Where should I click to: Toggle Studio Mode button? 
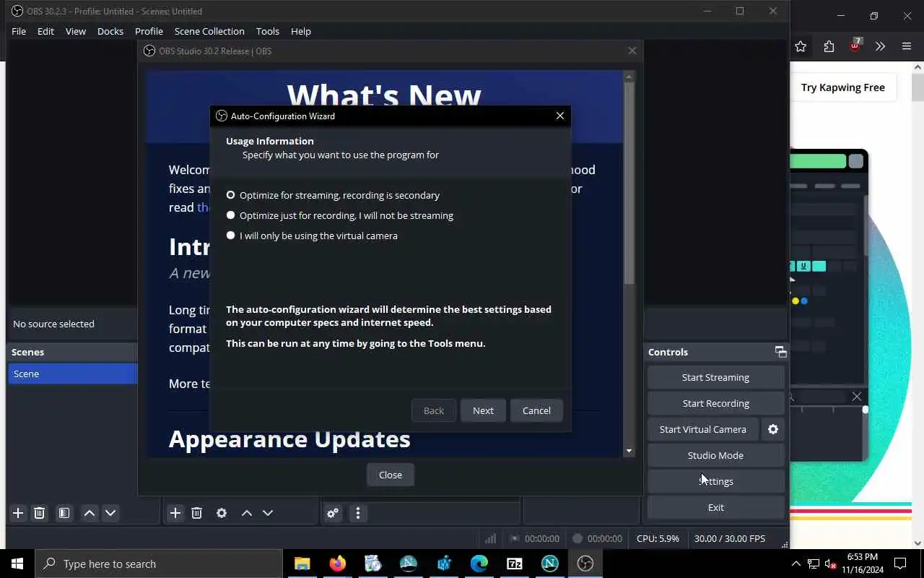coord(715,455)
